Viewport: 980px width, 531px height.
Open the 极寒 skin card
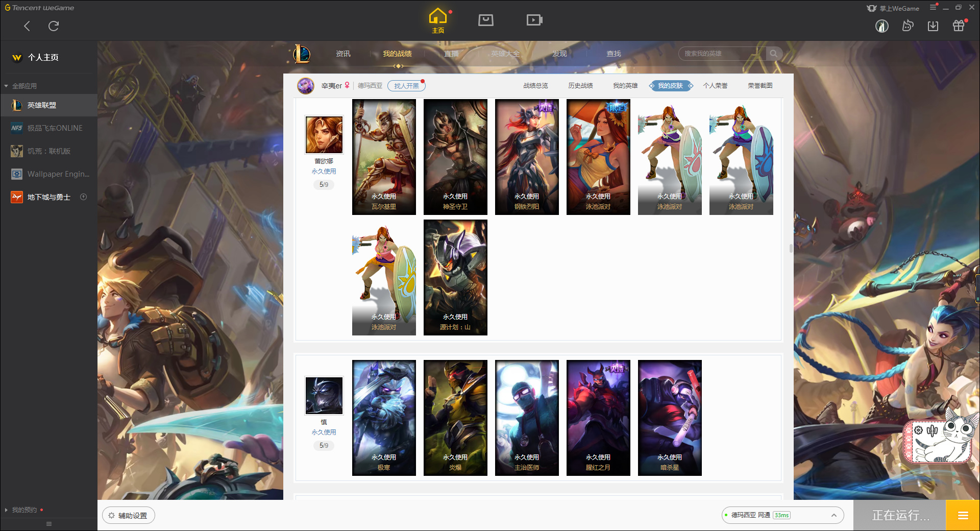(x=384, y=418)
